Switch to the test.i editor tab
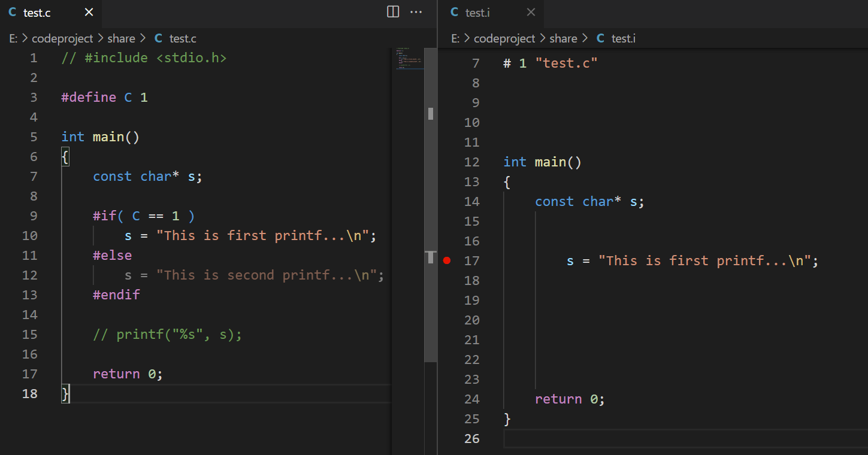868x455 pixels. (x=492, y=13)
